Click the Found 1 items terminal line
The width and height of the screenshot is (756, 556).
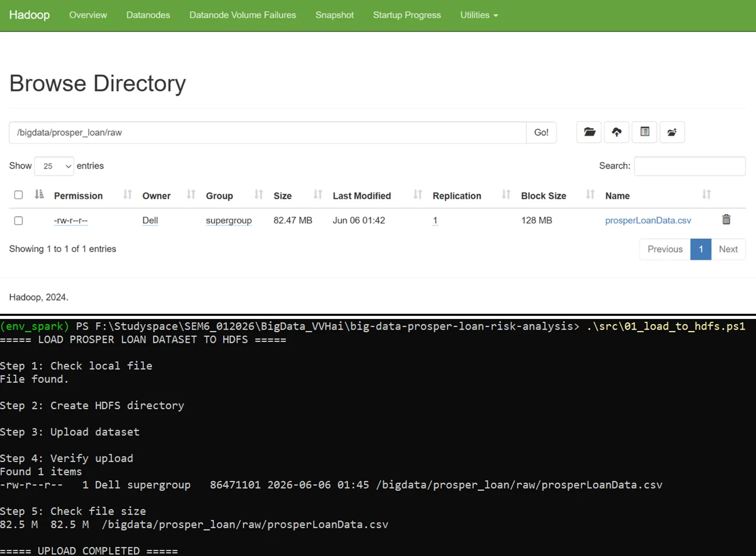41,472
